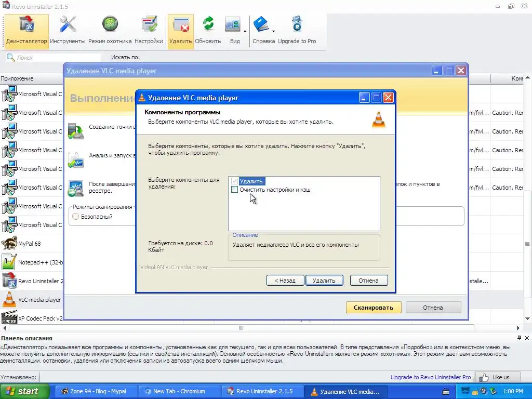Click the on-screen keyboard tray icon
Viewport: 532px width, 399px height.
click(446, 392)
